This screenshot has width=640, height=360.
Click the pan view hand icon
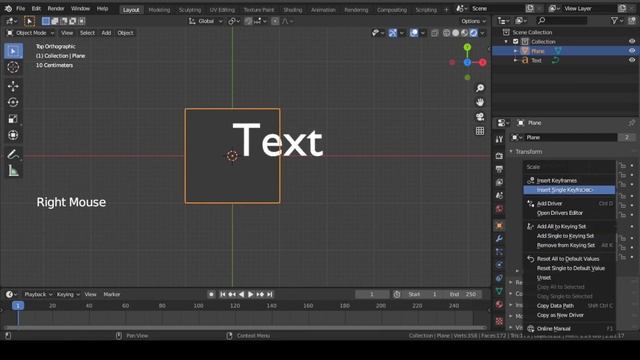[x=480, y=102]
